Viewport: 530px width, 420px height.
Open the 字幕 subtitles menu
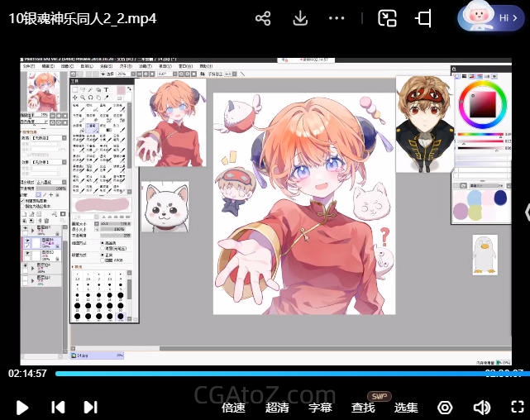point(320,408)
